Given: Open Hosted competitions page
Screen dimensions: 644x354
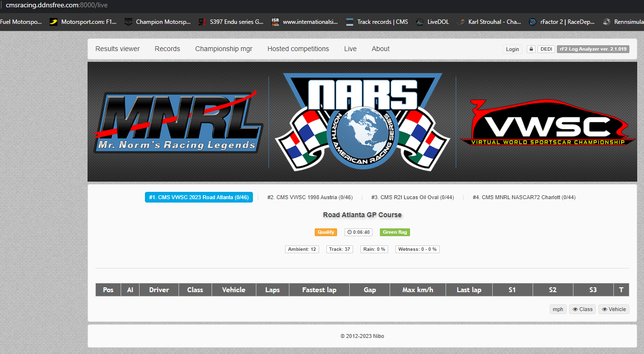Looking at the screenshot, I should (298, 49).
